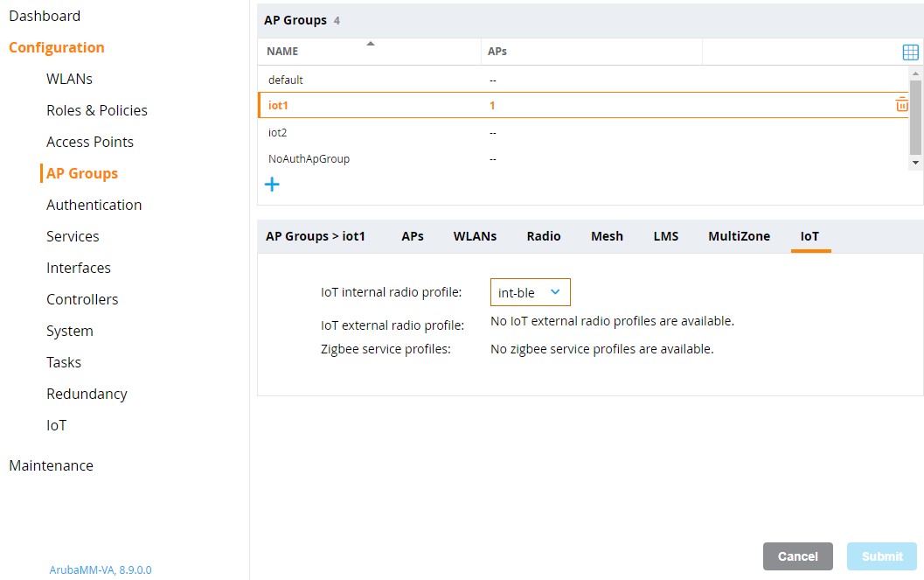Add a new AP group
This screenshot has height=580, width=924.
pos(272,184)
